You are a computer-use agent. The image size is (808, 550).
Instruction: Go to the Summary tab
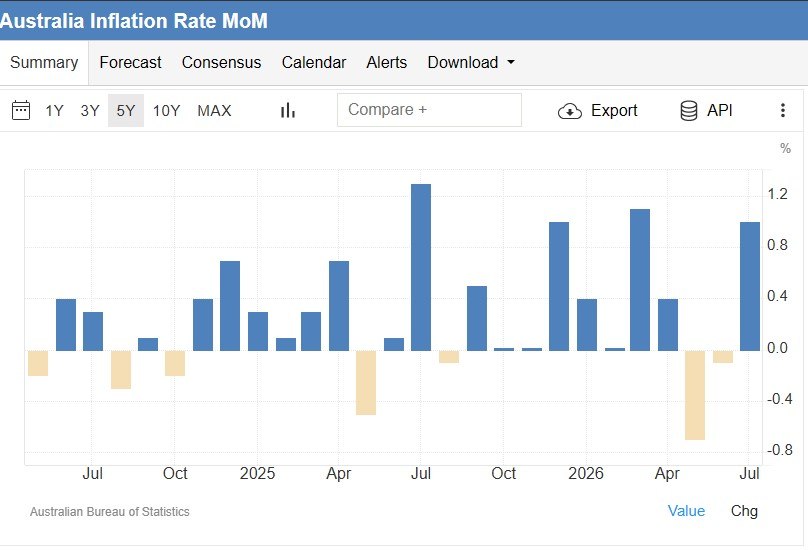coord(44,62)
